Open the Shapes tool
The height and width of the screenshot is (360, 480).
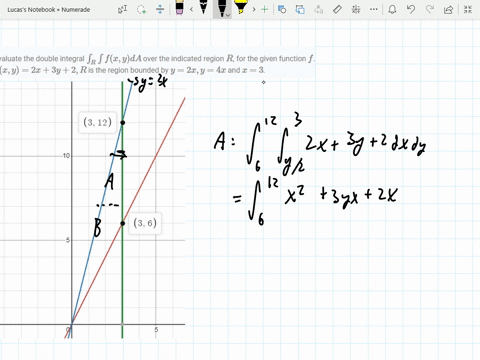(x=282, y=9)
